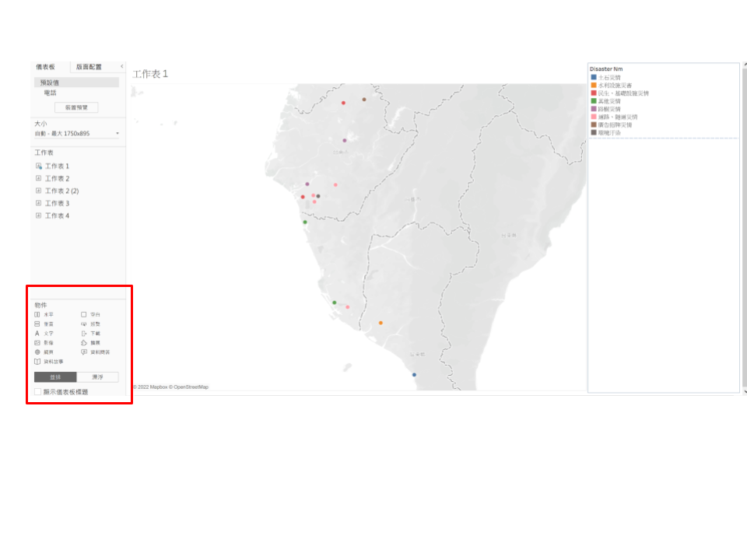Select the 資料問答 Ask Data object
Viewport: 747px width, 560px height.
tap(95, 352)
